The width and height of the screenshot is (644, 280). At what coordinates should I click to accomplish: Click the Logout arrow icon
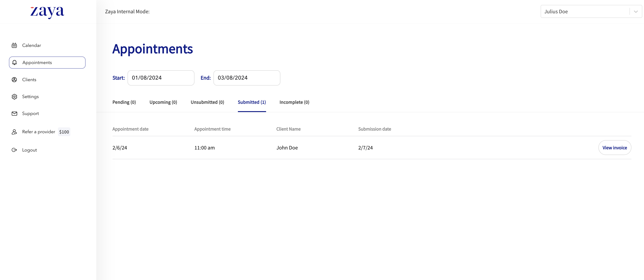(x=14, y=150)
